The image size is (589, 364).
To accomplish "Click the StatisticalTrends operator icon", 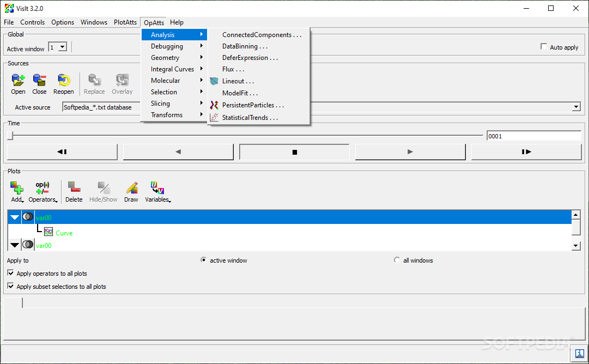I will pos(214,118).
